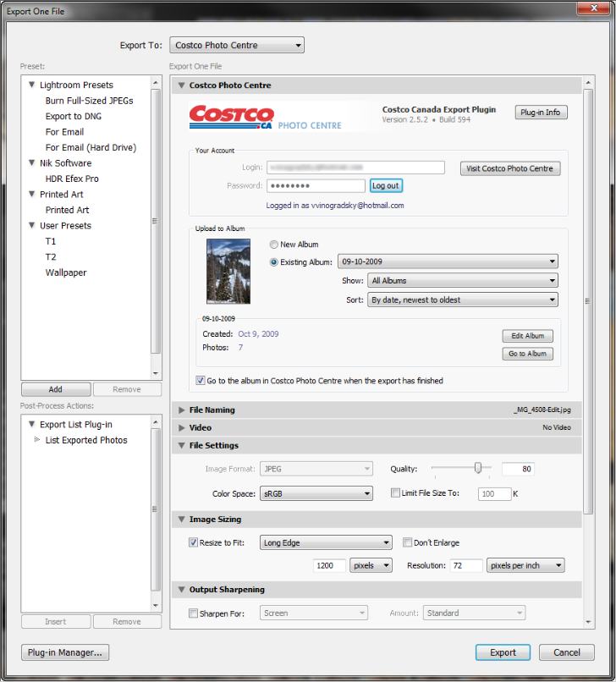Viewport: 616px width, 682px height.
Task: Expand the File Naming section
Action: [x=182, y=410]
